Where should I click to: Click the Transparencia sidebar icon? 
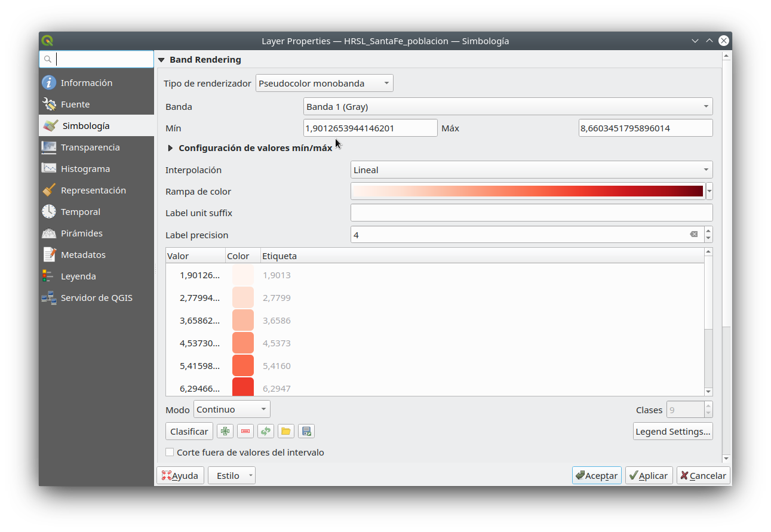(x=49, y=147)
